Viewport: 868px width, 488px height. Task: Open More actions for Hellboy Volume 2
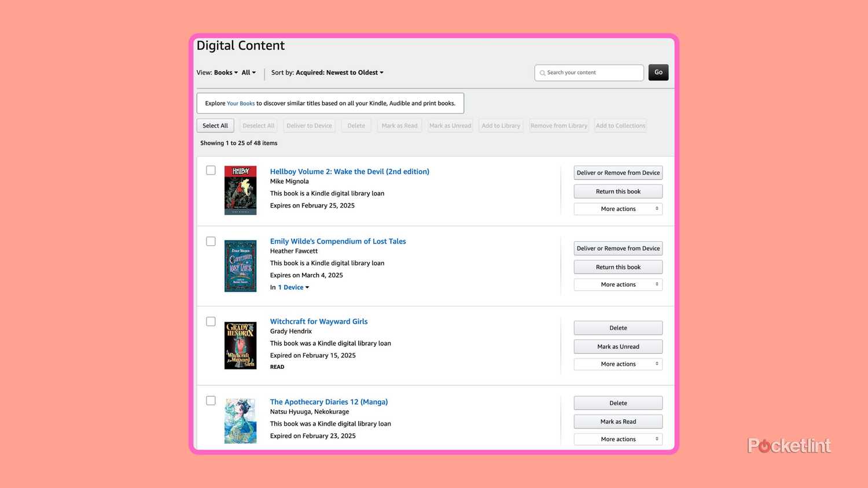pos(618,209)
